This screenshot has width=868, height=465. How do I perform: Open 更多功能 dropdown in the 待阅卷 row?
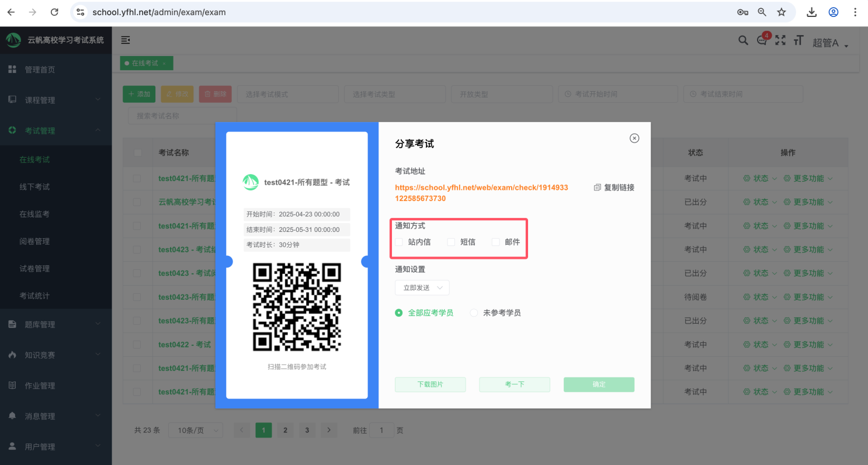pyautogui.click(x=808, y=297)
